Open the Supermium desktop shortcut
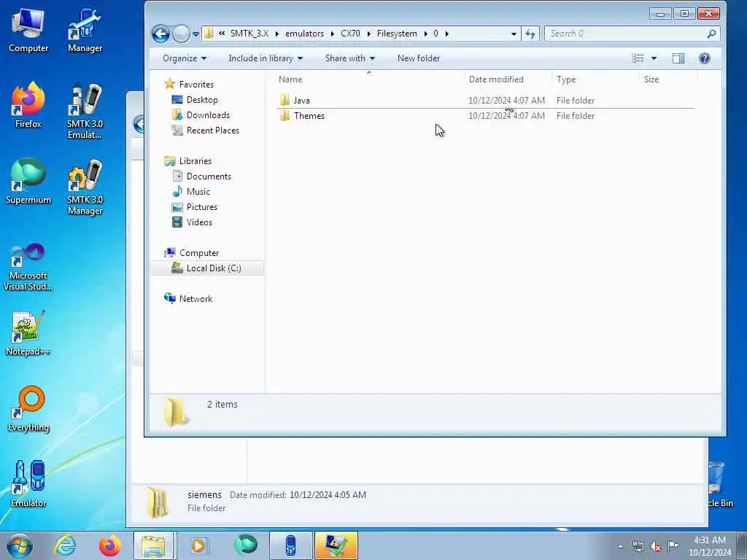The image size is (747, 560). pyautogui.click(x=28, y=182)
